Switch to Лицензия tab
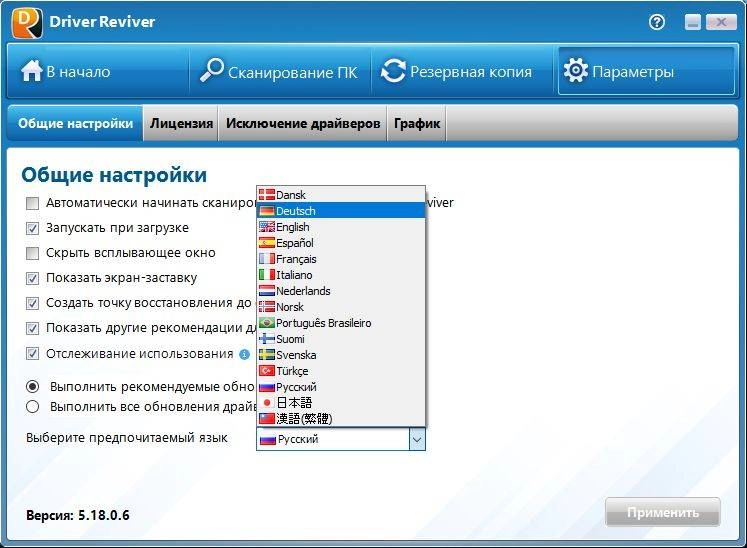The width and height of the screenshot is (747, 548). 181,123
